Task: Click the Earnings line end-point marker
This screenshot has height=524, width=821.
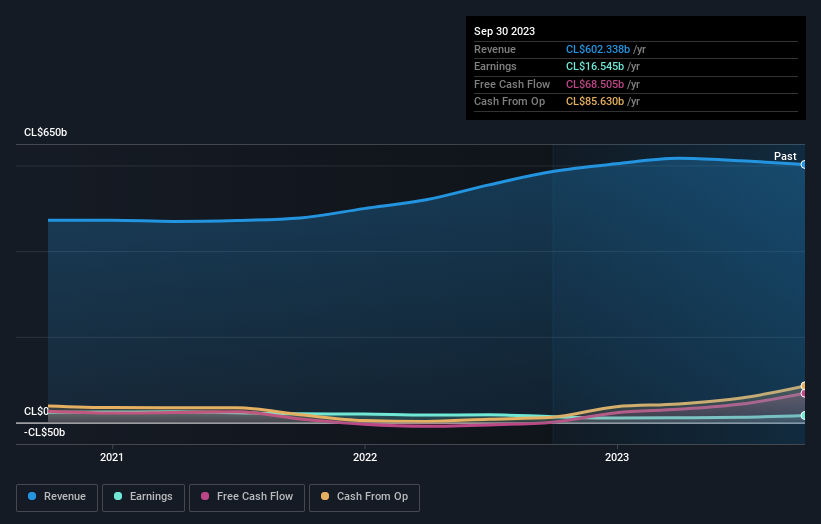Action: coord(804,416)
